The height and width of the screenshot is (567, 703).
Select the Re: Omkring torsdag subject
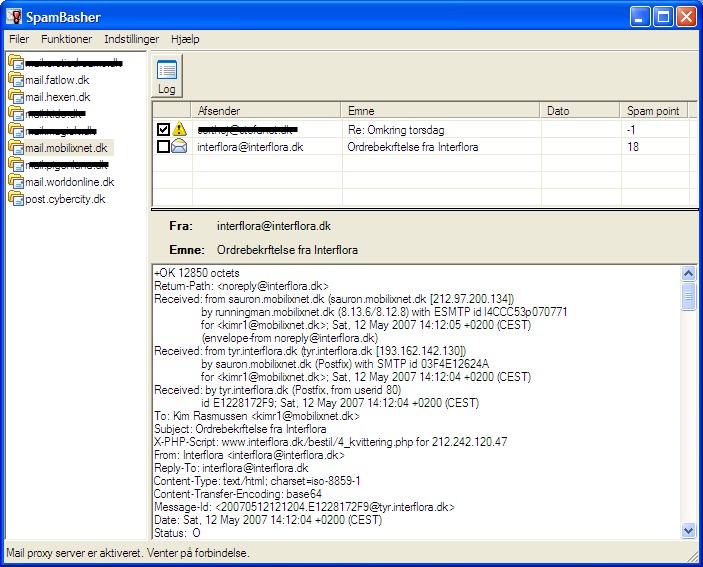pos(396,130)
